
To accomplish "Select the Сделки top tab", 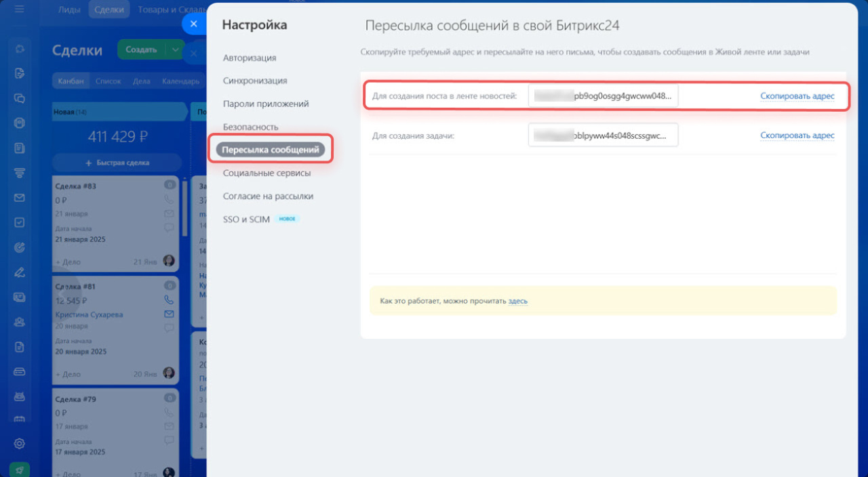I will (x=108, y=9).
